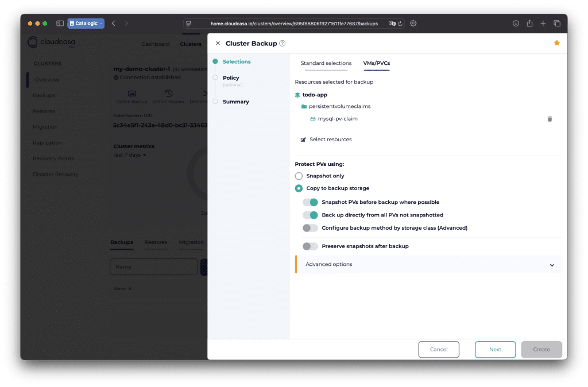The height and width of the screenshot is (387, 588).
Task: Turn on Configure backup method by storage class
Action: click(x=310, y=228)
